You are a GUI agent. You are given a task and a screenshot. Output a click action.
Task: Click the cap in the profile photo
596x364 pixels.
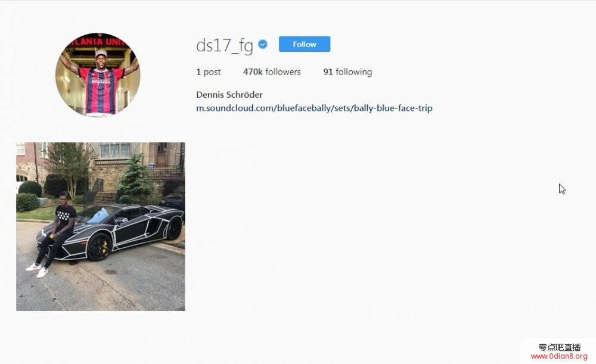click(x=101, y=52)
